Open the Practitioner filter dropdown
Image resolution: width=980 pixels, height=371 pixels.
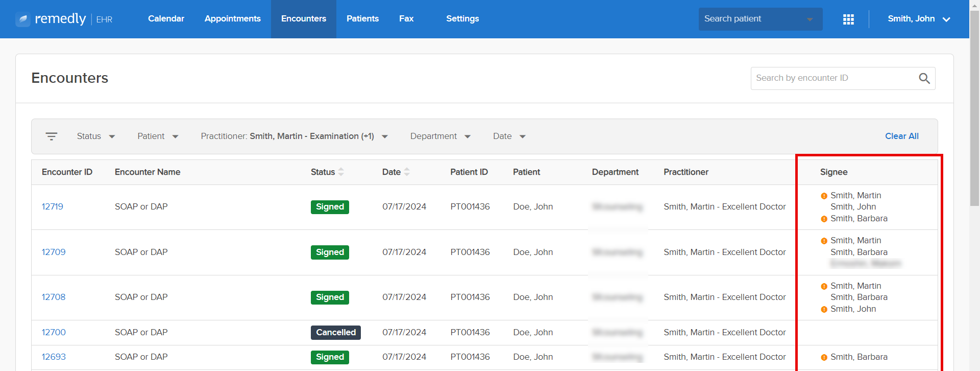(295, 136)
